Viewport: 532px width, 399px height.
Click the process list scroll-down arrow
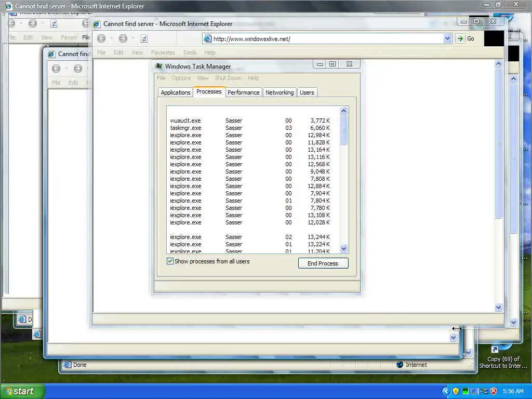[344, 249]
